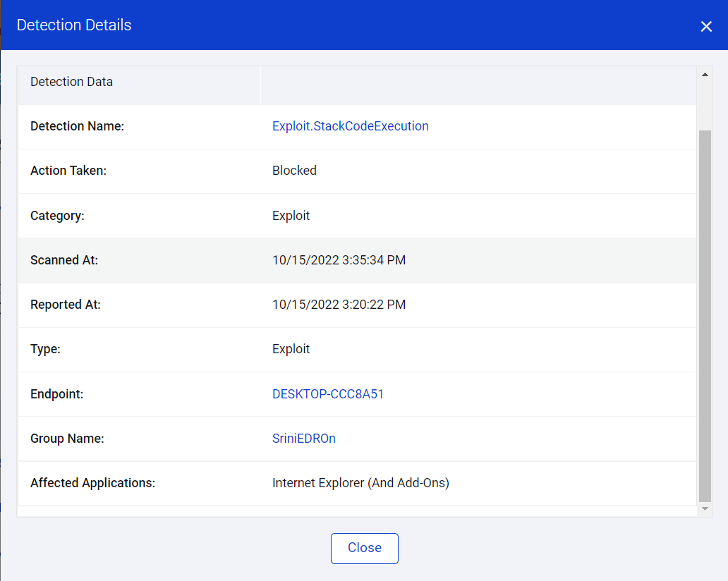
Task: Open the Exploit.StackCodeExecution detection link
Action: pyautogui.click(x=350, y=126)
